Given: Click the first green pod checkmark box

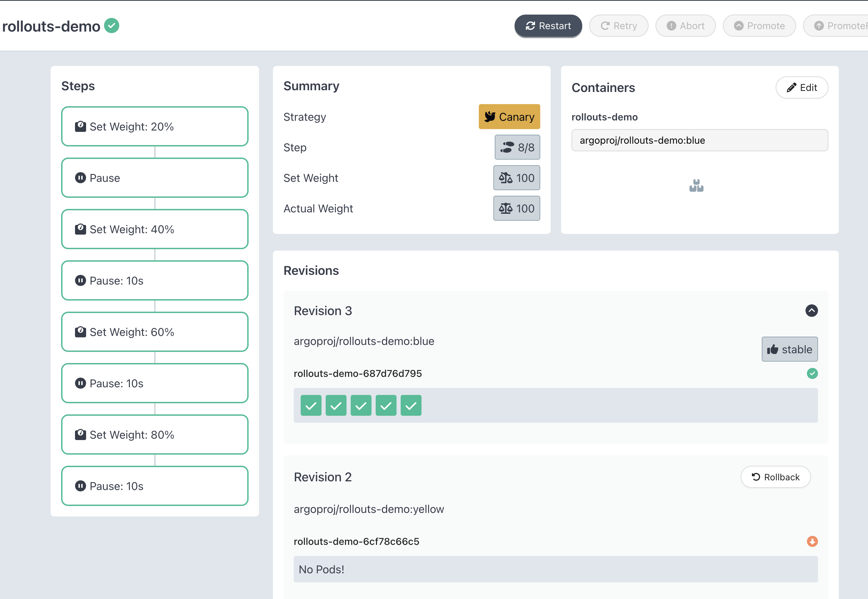Looking at the screenshot, I should pos(311,405).
